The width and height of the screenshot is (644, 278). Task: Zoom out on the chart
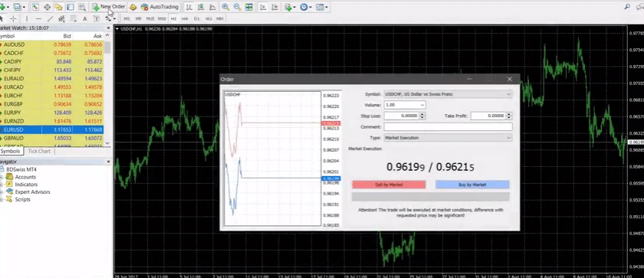coord(237,7)
